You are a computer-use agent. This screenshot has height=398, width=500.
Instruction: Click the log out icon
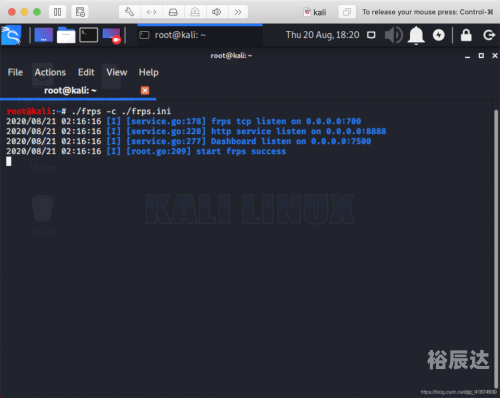[489, 35]
